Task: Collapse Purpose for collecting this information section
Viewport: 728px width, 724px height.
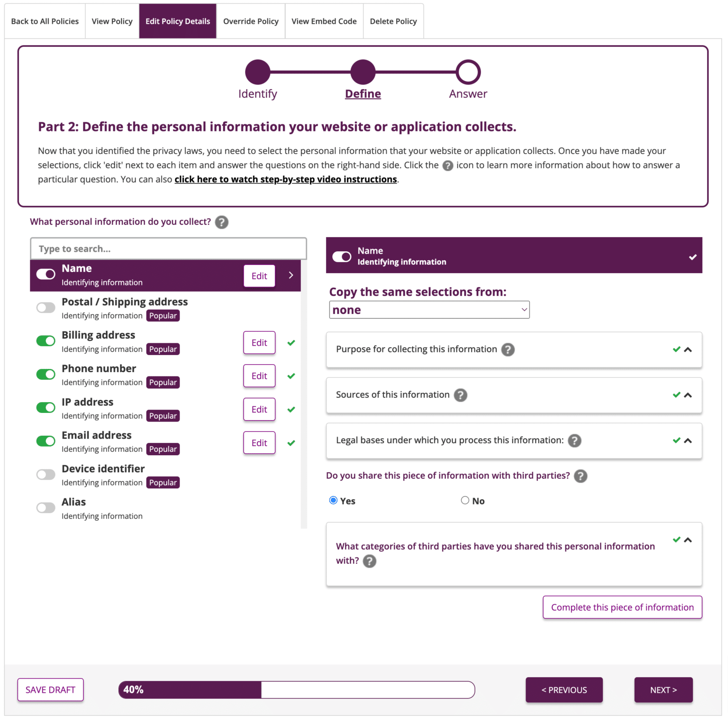Action: 688,349
